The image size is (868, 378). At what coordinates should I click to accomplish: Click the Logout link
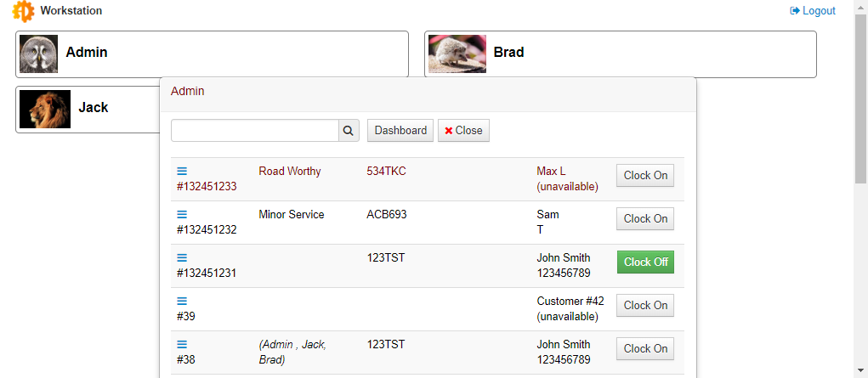pyautogui.click(x=813, y=10)
